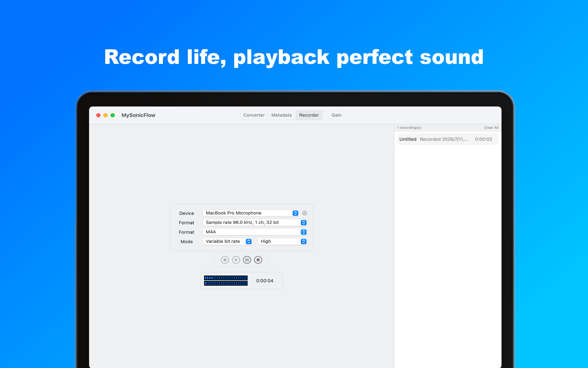Change the Variable bit rate mode

(227, 241)
